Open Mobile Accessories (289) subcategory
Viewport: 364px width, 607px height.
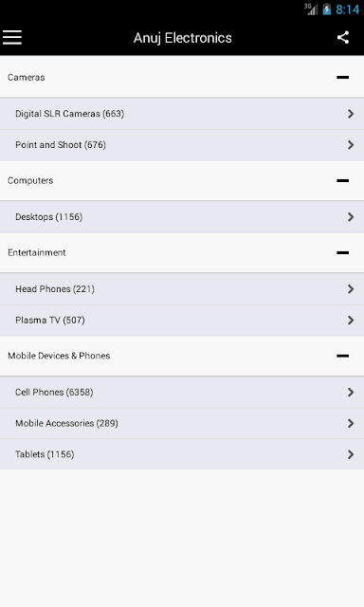coord(182,423)
